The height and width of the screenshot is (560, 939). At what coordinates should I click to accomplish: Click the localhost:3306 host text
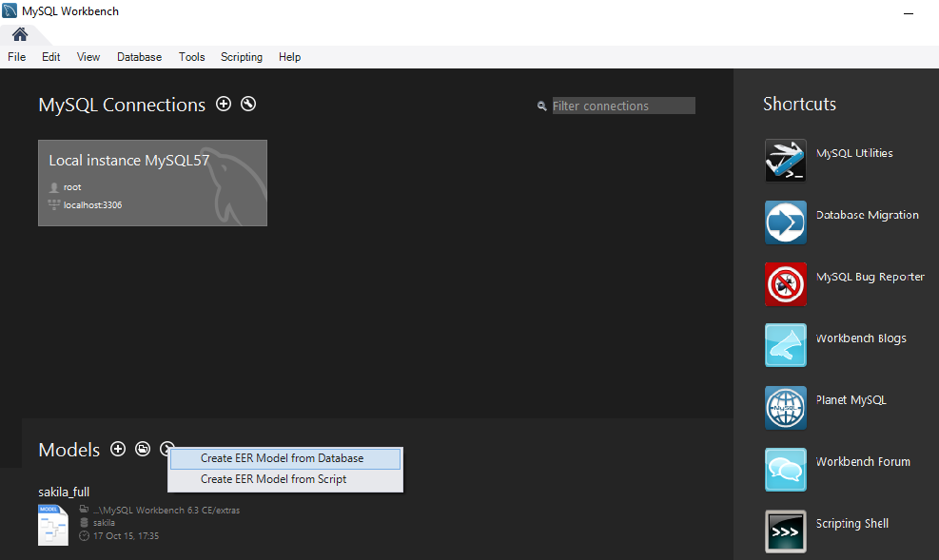(x=93, y=205)
